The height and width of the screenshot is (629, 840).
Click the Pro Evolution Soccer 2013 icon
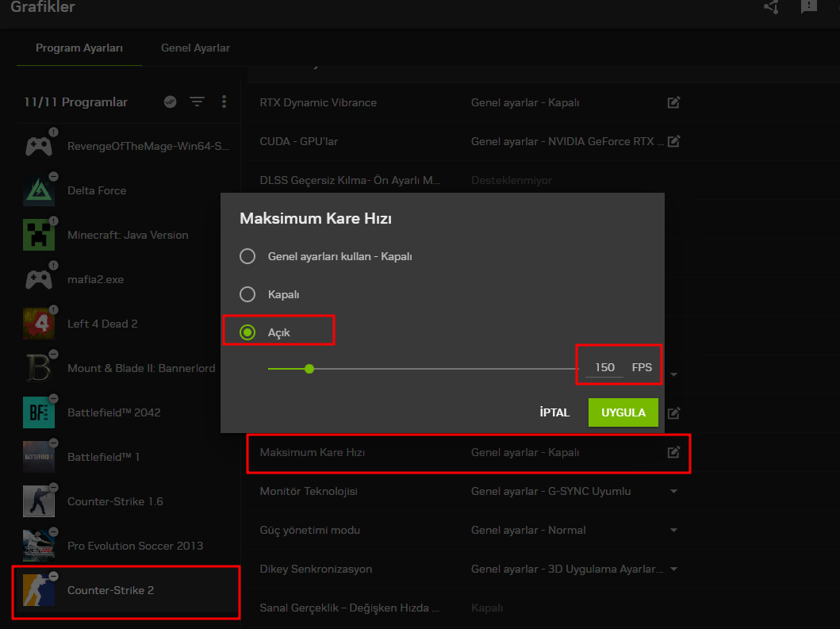click(39, 546)
